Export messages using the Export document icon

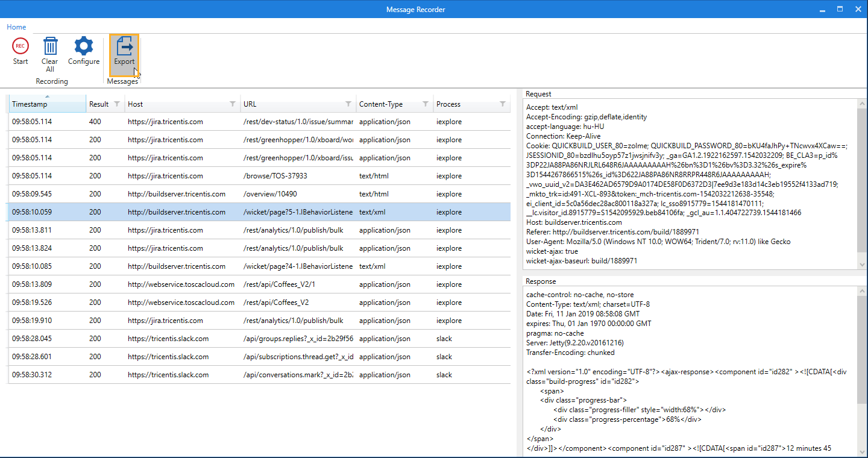pos(124,46)
